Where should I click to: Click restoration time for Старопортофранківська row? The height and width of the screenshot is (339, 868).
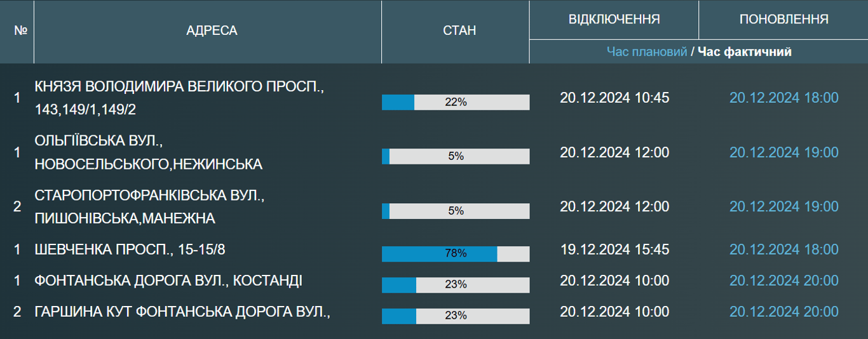[783, 207]
